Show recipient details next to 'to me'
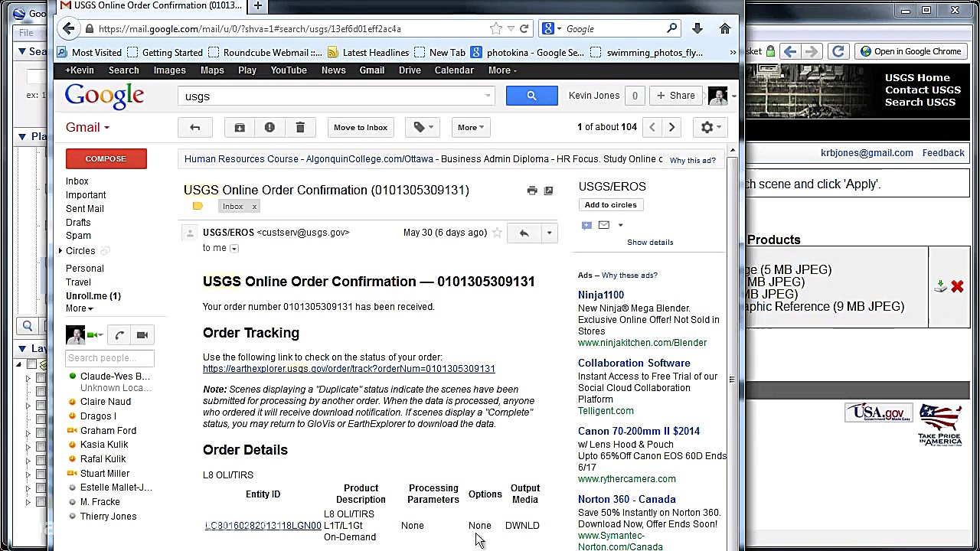 click(234, 249)
